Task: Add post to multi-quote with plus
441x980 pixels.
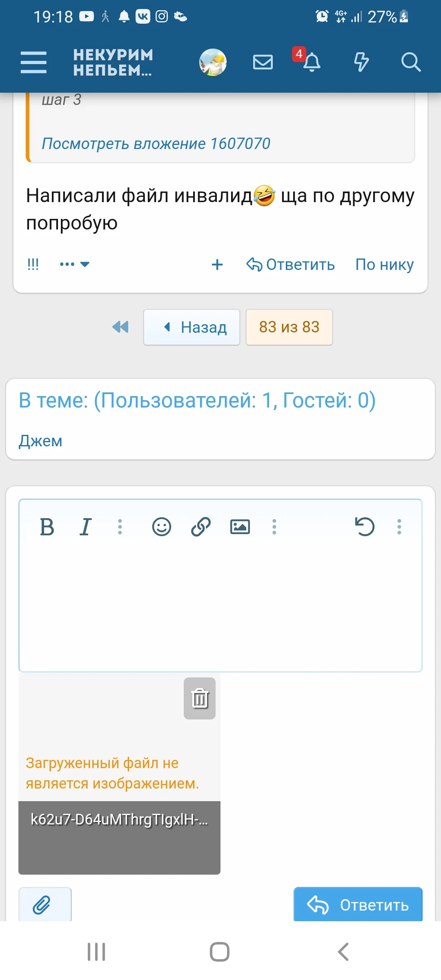Action: tap(217, 265)
